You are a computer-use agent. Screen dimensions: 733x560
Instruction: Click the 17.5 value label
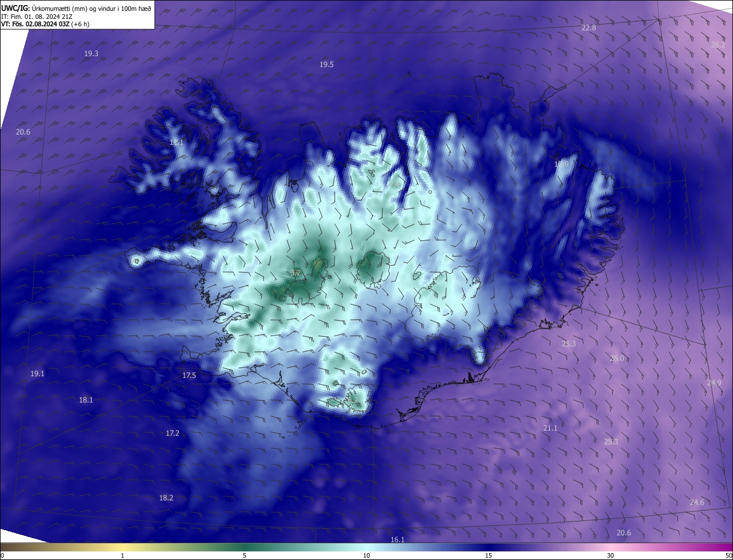[189, 376]
